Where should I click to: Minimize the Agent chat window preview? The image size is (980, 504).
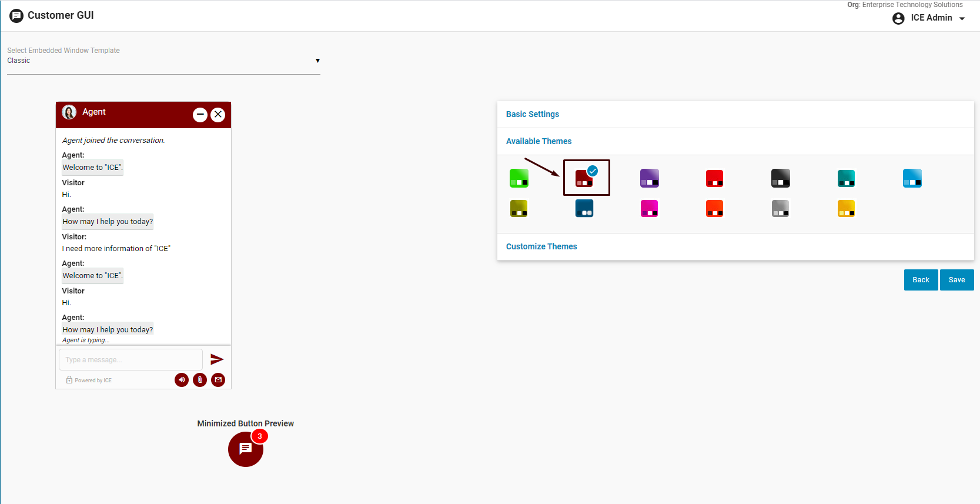200,115
